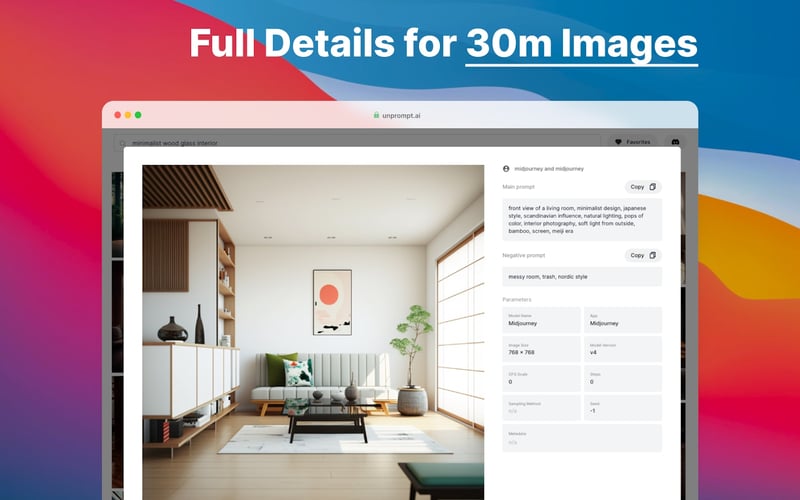Viewport: 800px width, 500px height.
Task: Click the Image Size 768 × 768 cell
Action: [541, 349]
